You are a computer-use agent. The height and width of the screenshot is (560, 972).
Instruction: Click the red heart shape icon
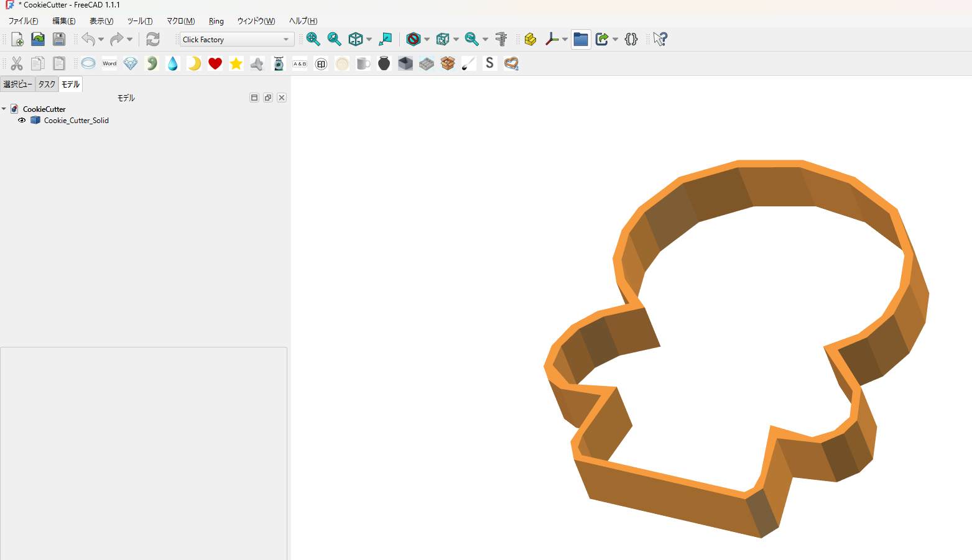click(x=215, y=63)
